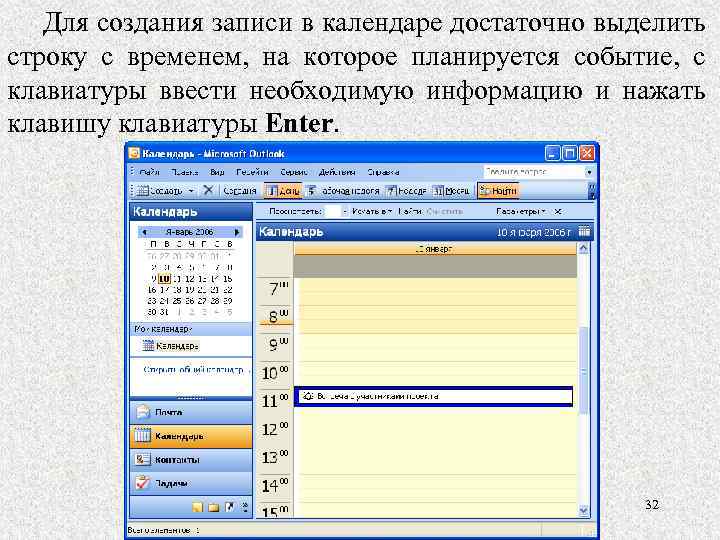Image resolution: width=720 pixels, height=540 pixels.
Task: Open the Правка menu
Action: pyautogui.click(x=185, y=172)
